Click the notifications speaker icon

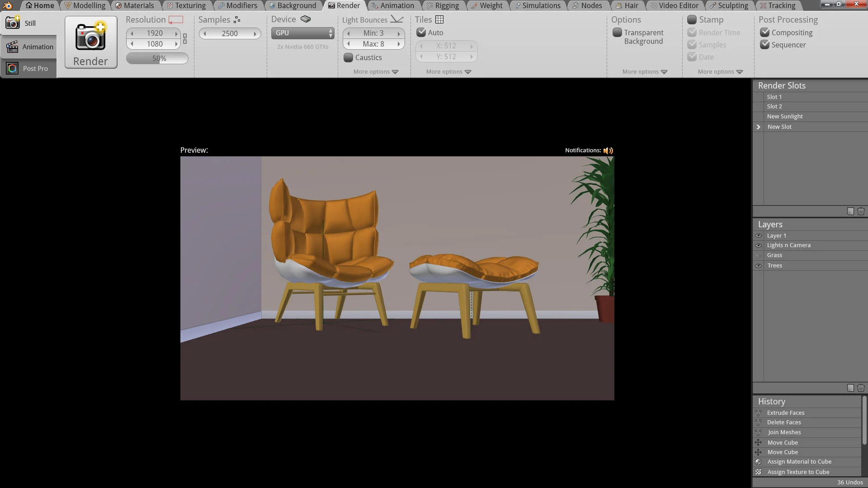(x=608, y=150)
